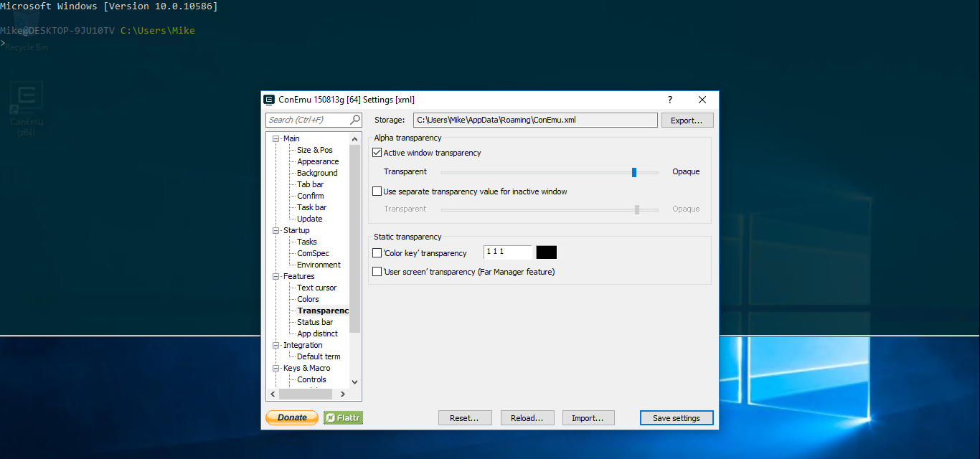Image resolution: width=980 pixels, height=459 pixels.
Task: Click the Export... button
Action: (687, 120)
